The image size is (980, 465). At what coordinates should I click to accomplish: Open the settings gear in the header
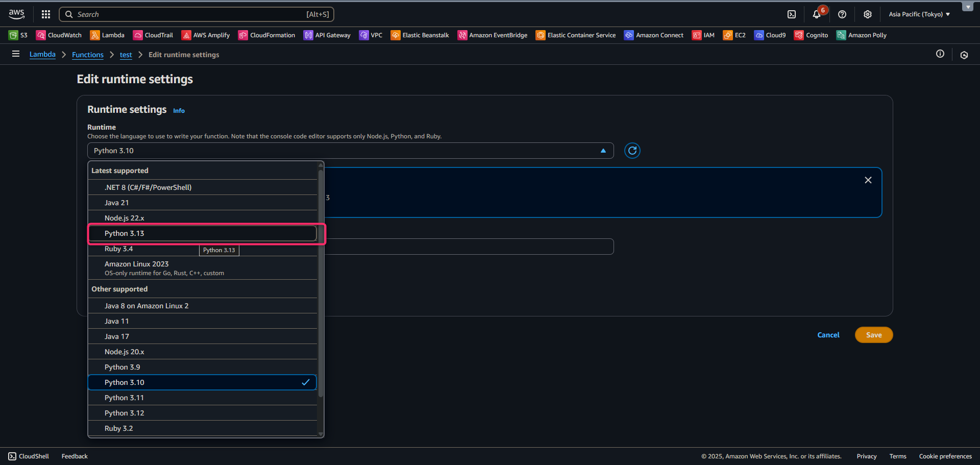coord(867,14)
